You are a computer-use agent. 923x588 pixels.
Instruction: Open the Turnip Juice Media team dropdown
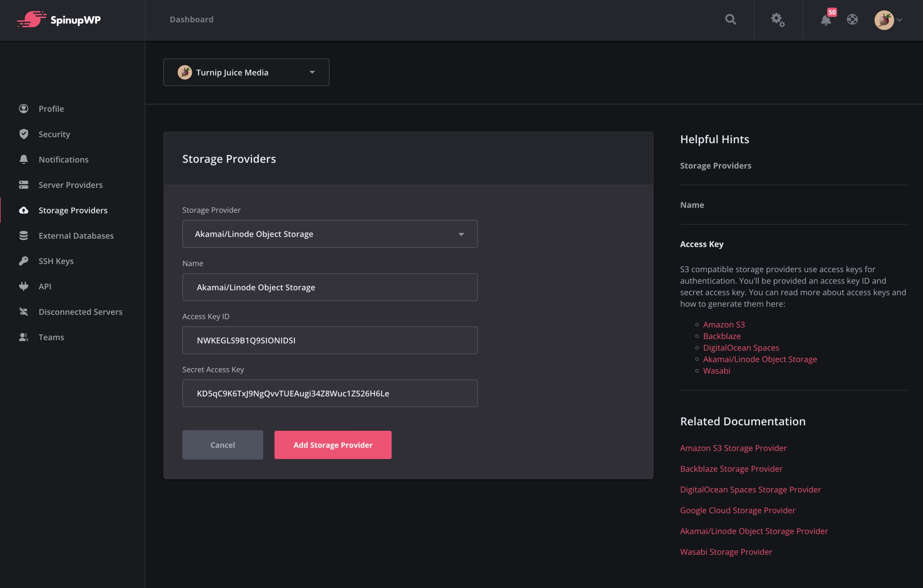[x=246, y=72]
